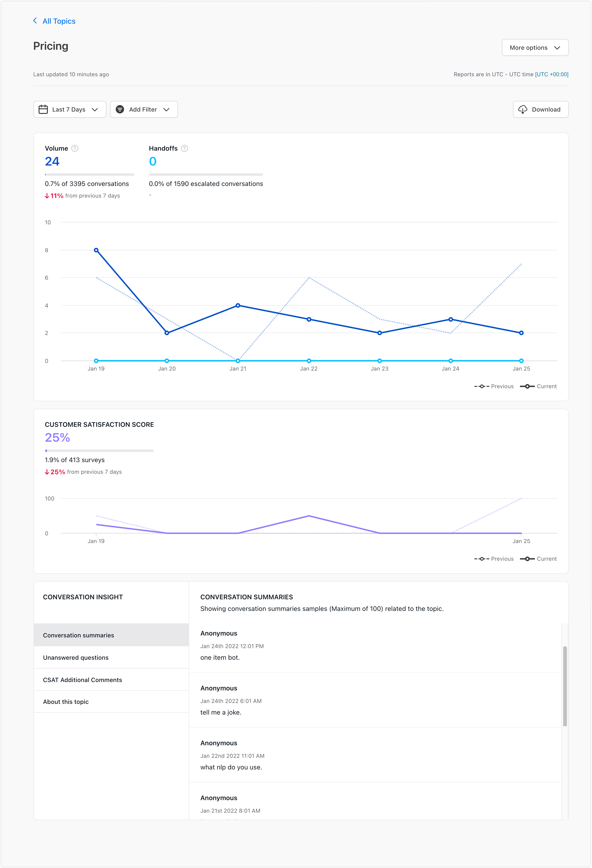
Task: Open the UTC +00:00 timezone link
Action: [x=552, y=74]
